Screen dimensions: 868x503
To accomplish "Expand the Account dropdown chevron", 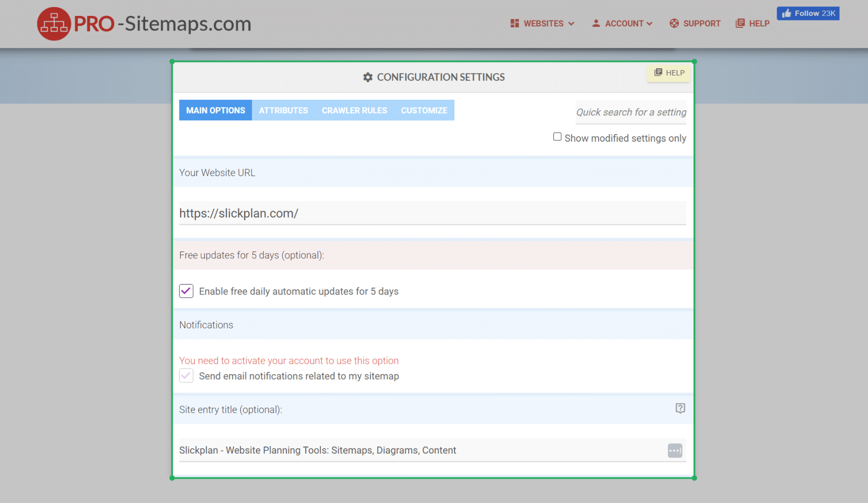I will (x=650, y=23).
